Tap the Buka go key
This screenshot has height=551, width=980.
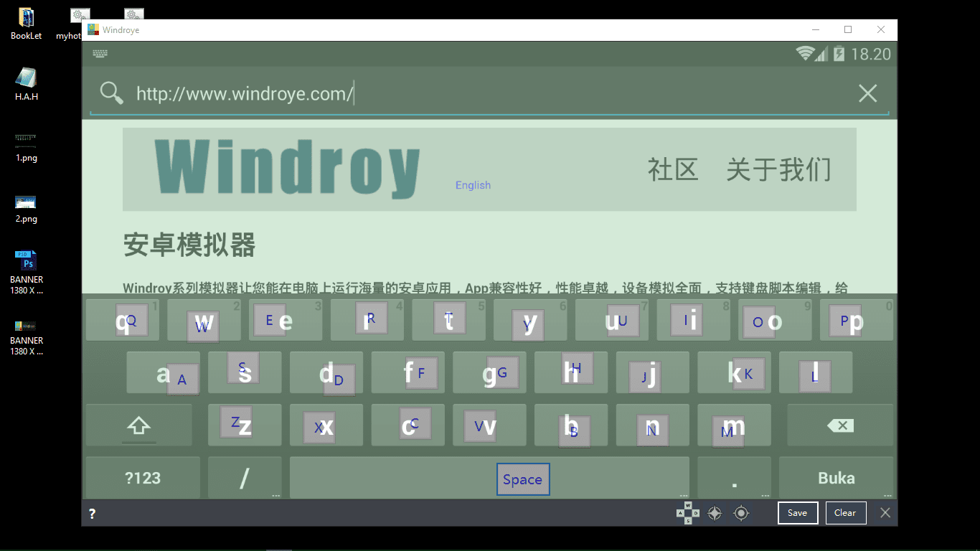pyautogui.click(x=836, y=478)
